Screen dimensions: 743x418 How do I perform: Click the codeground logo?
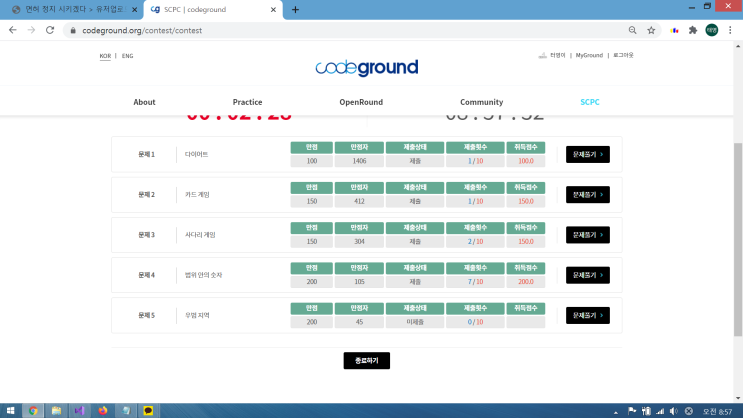click(367, 67)
